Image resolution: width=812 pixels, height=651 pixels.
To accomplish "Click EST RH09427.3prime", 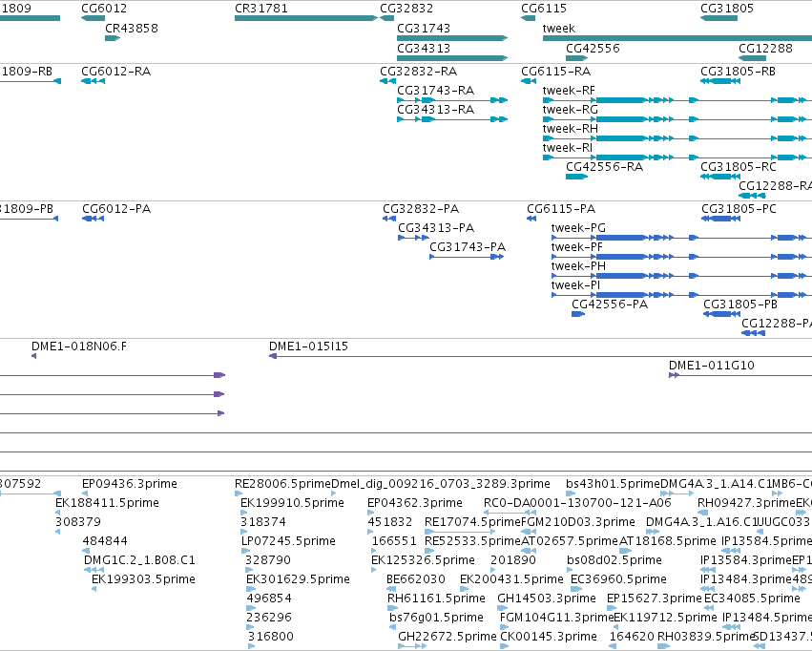I will (700, 513).
